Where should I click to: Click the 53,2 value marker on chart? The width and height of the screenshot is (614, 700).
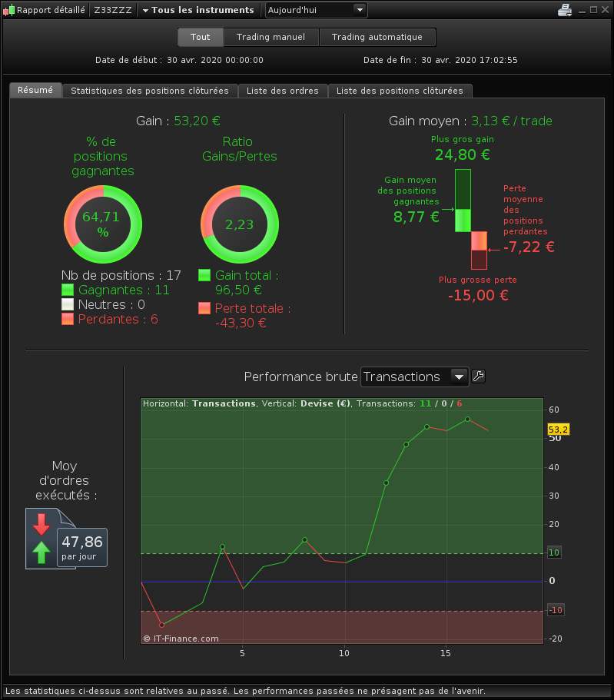click(x=558, y=430)
